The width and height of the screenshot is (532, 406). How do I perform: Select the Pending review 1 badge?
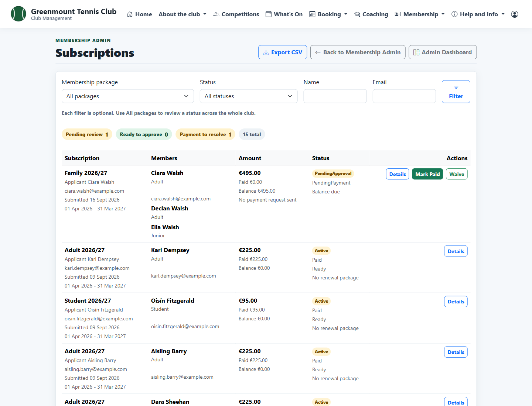pyautogui.click(x=87, y=134)
